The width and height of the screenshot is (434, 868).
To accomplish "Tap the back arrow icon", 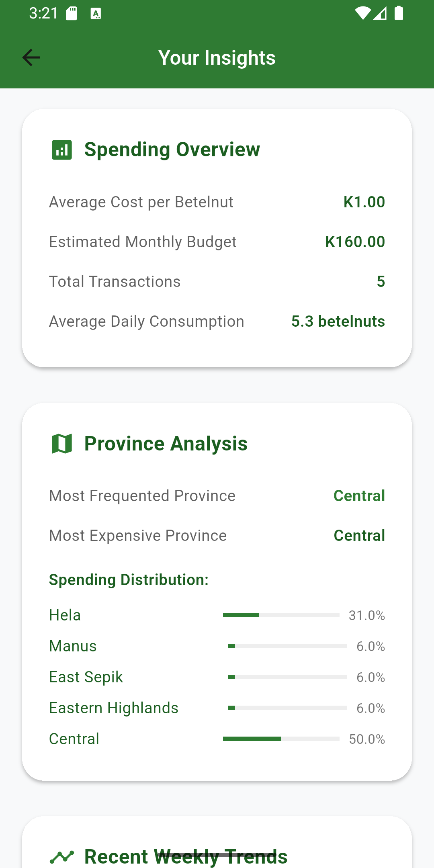I will (31, 57).
